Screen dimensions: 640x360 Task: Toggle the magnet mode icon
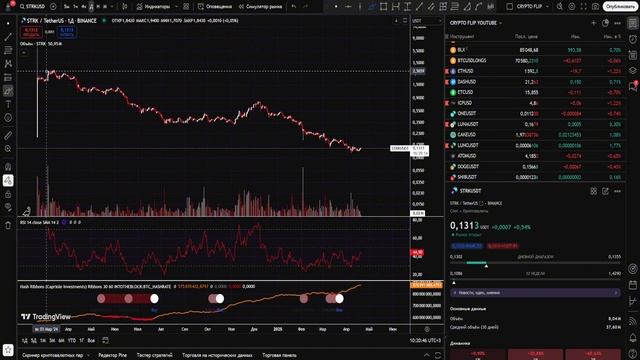tap(8, 167)
